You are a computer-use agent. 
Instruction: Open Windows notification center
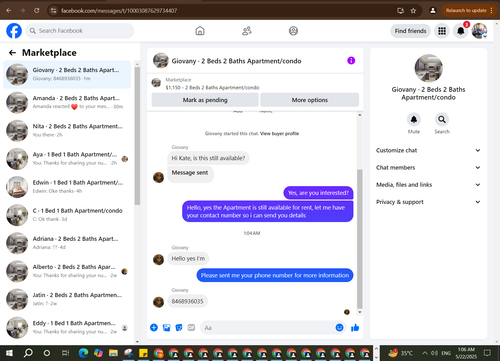[x=487, y=353]
